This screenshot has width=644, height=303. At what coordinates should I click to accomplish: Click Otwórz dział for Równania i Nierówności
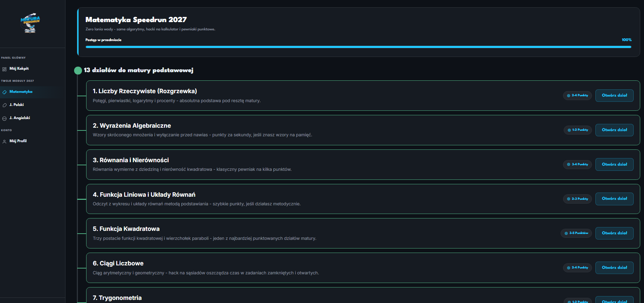click(614, 165)
